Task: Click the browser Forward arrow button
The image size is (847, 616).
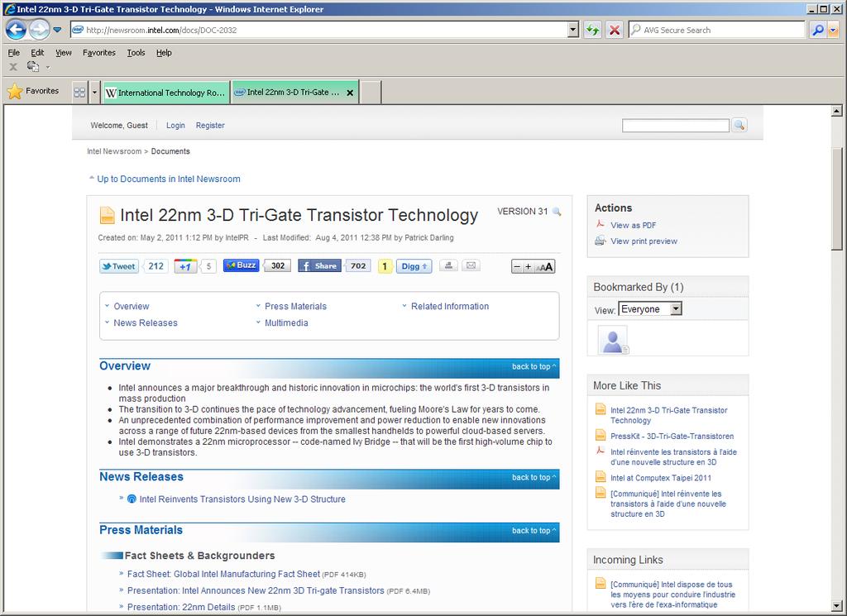Action: [x=40, y=30]
